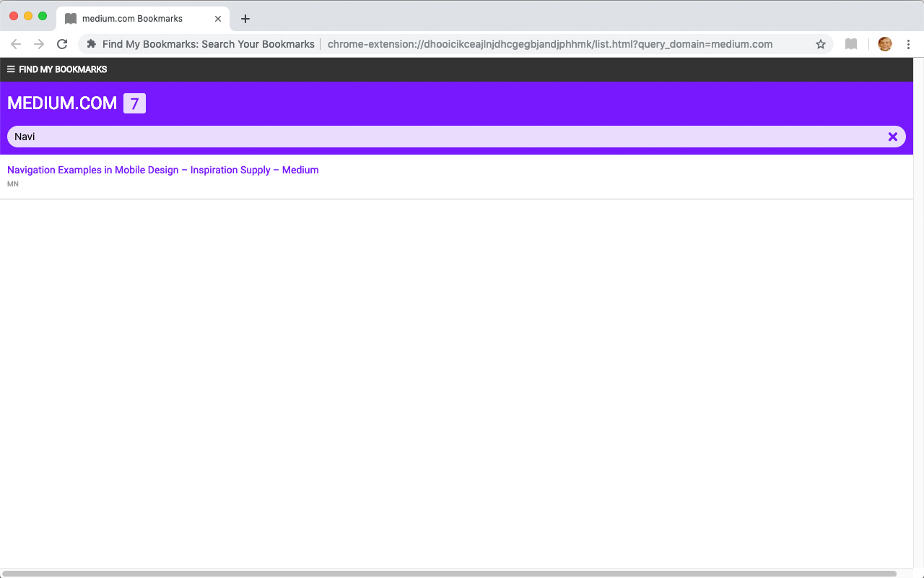Close the medium.com Bookmarks tab
Screen dimensions: 924x578
click(x=218, y=19)
